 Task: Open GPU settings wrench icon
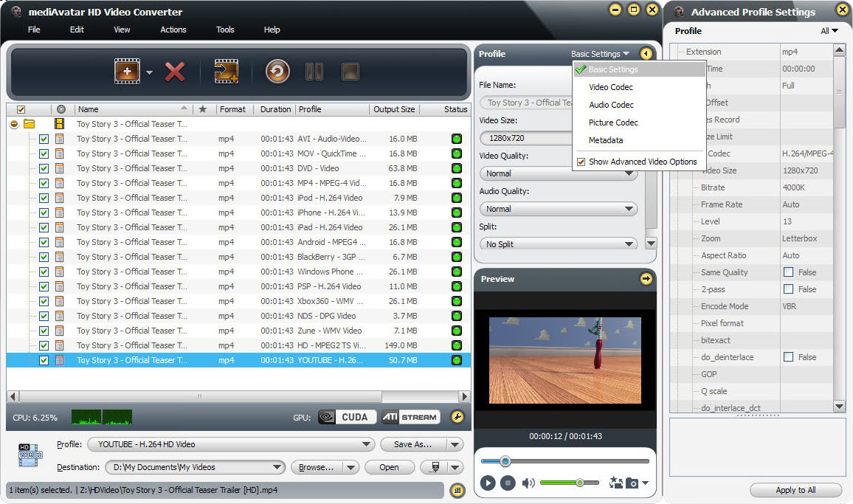click(x=457, y=417)
